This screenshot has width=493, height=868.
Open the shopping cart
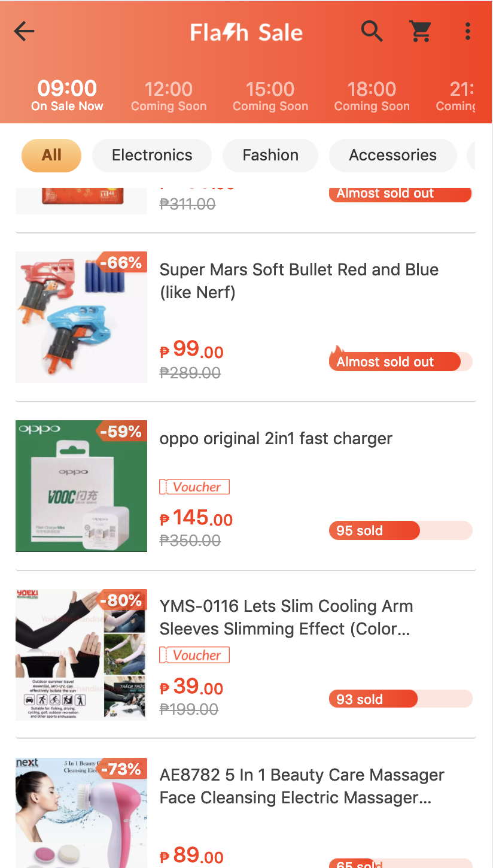tap(420, 31)
